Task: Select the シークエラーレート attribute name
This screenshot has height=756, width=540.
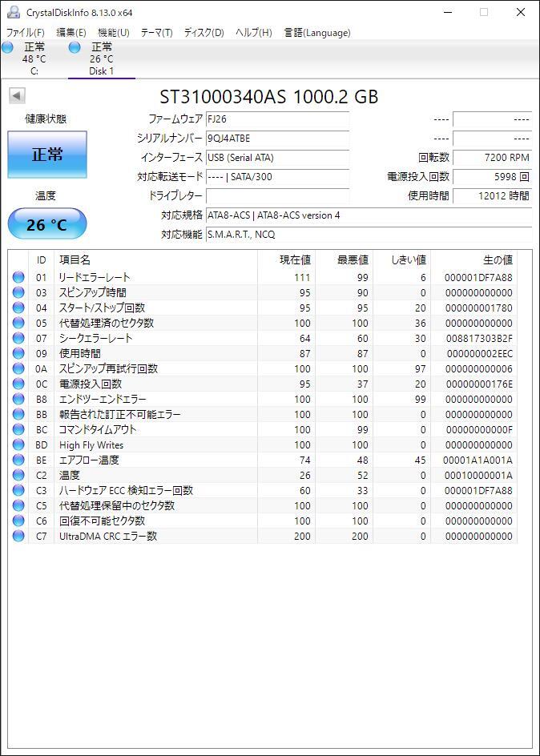Action: click(95, 339)
